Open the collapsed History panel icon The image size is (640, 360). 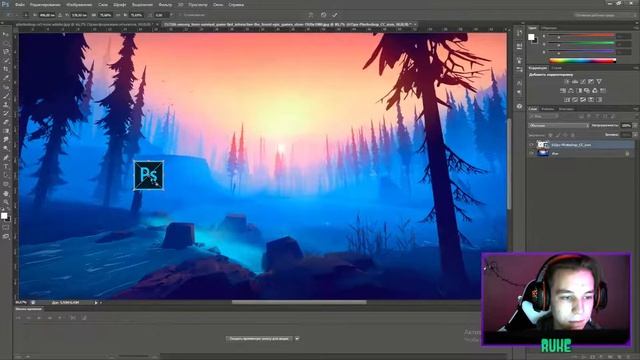pos(519,33)
